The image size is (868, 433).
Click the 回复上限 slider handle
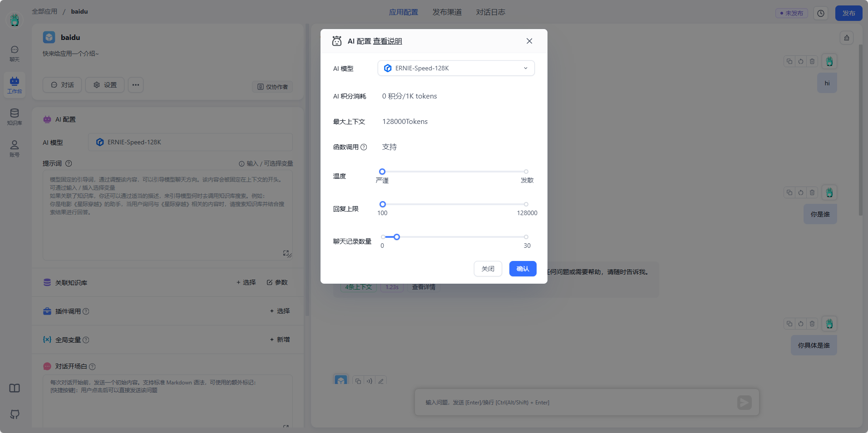383,204
